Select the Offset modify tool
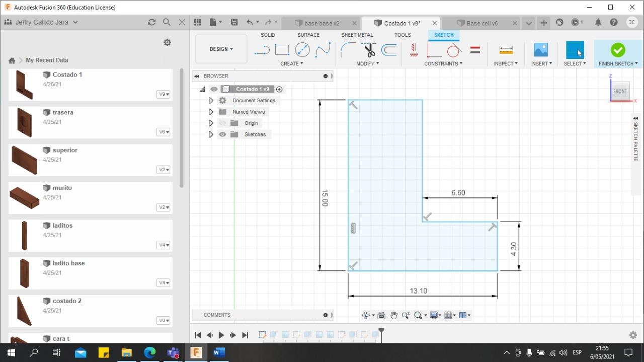This screenshot has width=644, height=362. (389, 50)
